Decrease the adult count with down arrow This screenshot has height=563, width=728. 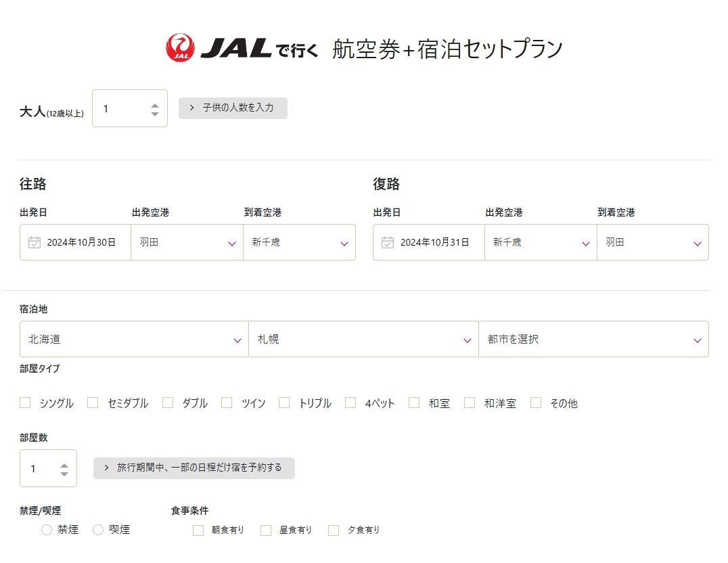[x=155, y=114]
